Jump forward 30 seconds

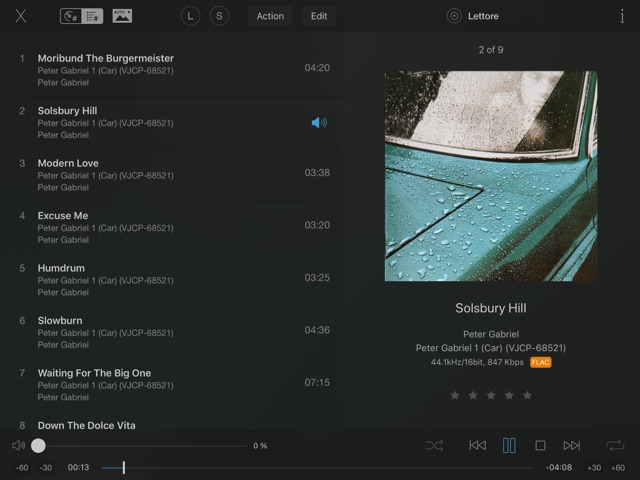point(594,468)
